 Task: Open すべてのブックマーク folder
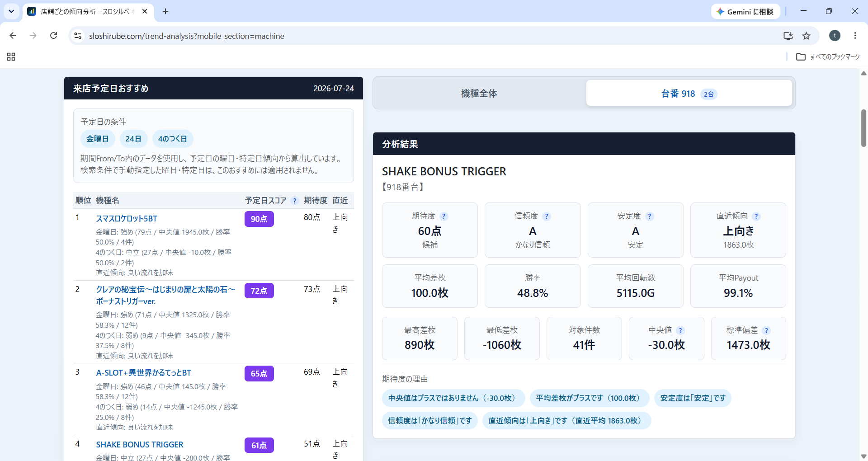coord(828,56)
